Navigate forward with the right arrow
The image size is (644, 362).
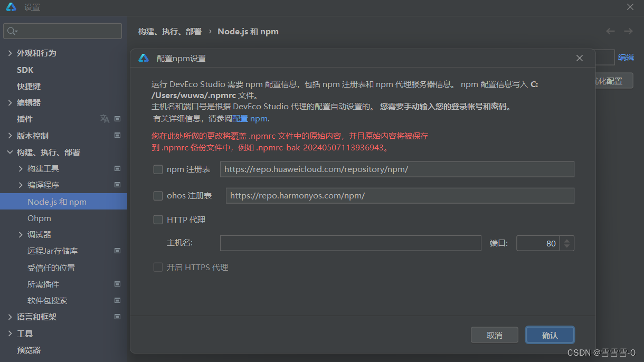628,31
